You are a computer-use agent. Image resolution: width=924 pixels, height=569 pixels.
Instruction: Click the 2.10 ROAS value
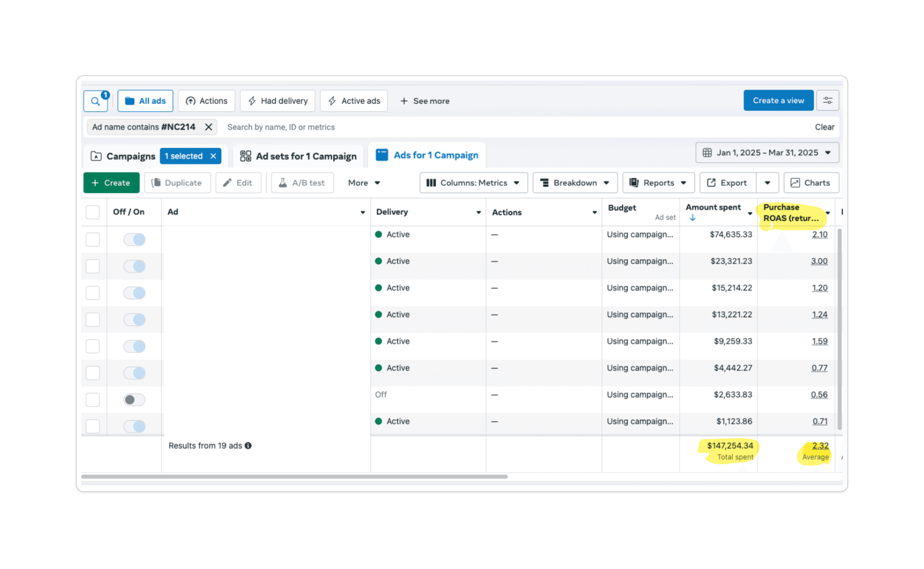pos(819,234)
